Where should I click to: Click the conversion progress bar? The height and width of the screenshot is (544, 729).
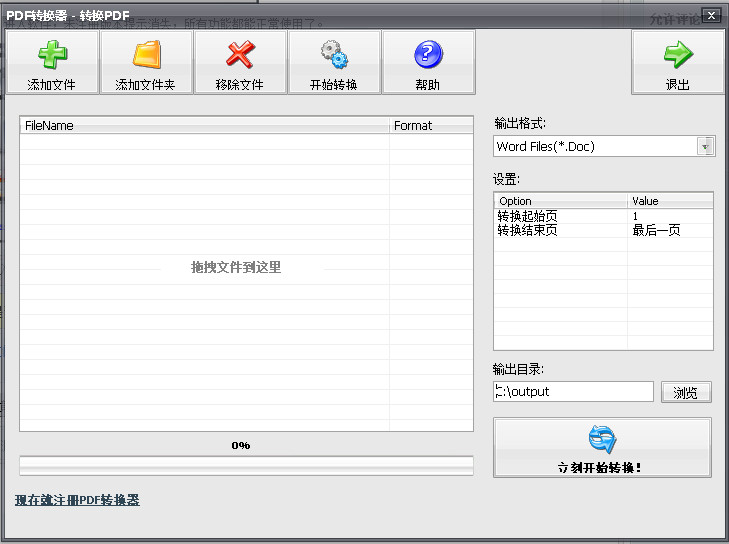pos(246,466)
